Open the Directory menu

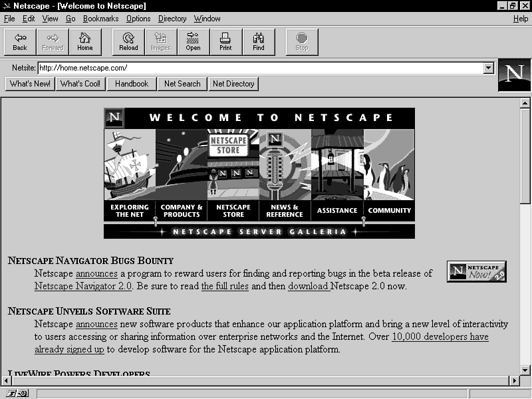[x=172, y=19]
